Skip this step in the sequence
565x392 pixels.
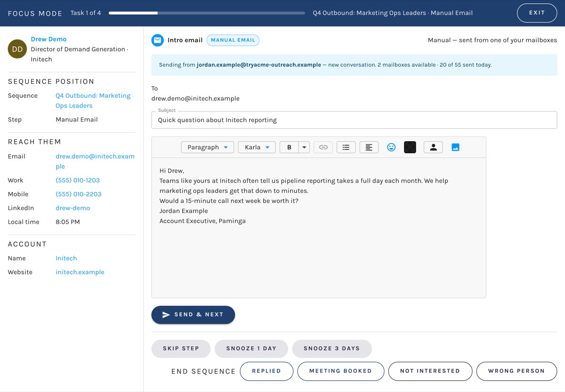coord(181,349)
